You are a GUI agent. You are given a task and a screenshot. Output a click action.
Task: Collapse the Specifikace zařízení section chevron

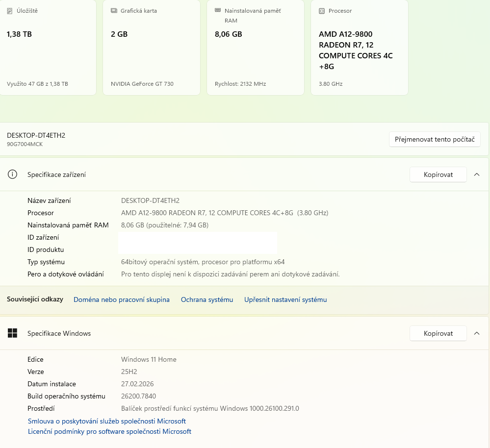tap(477, 174)
